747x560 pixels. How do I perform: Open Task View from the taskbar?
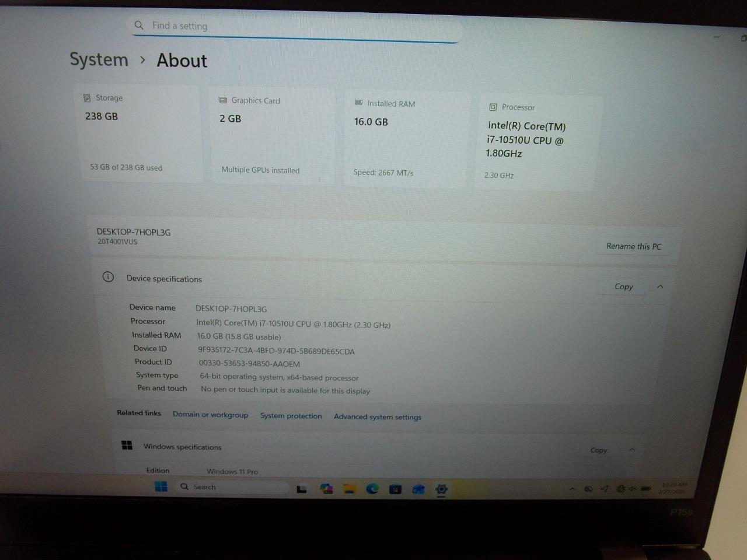(x=302, y=489)
